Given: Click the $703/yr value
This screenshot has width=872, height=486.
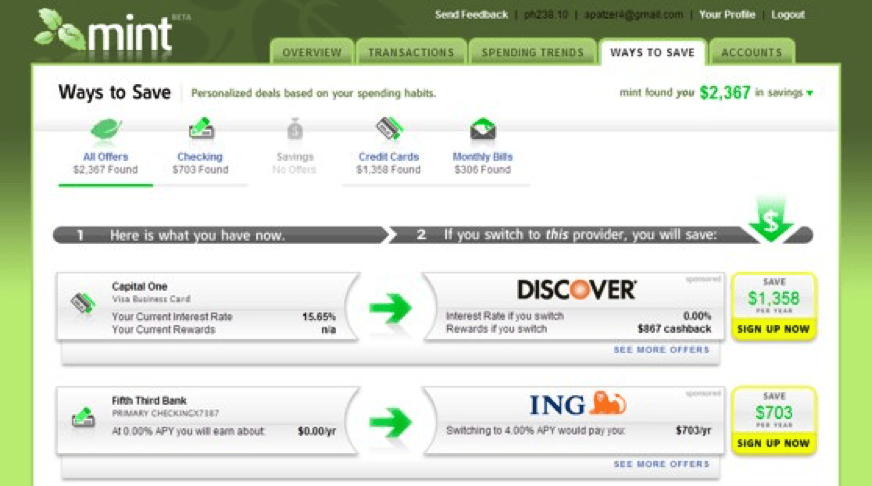Looking at the screenshot, I should [x=693, y=430].
